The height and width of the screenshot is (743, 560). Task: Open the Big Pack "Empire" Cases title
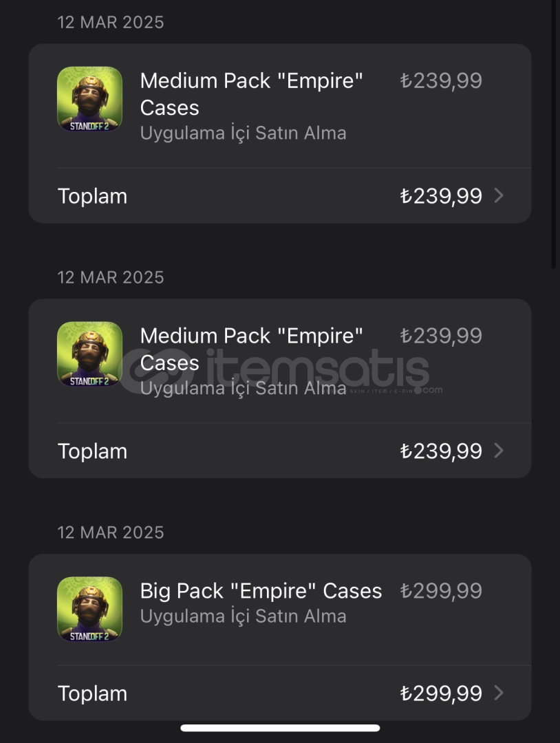[261, 591]
